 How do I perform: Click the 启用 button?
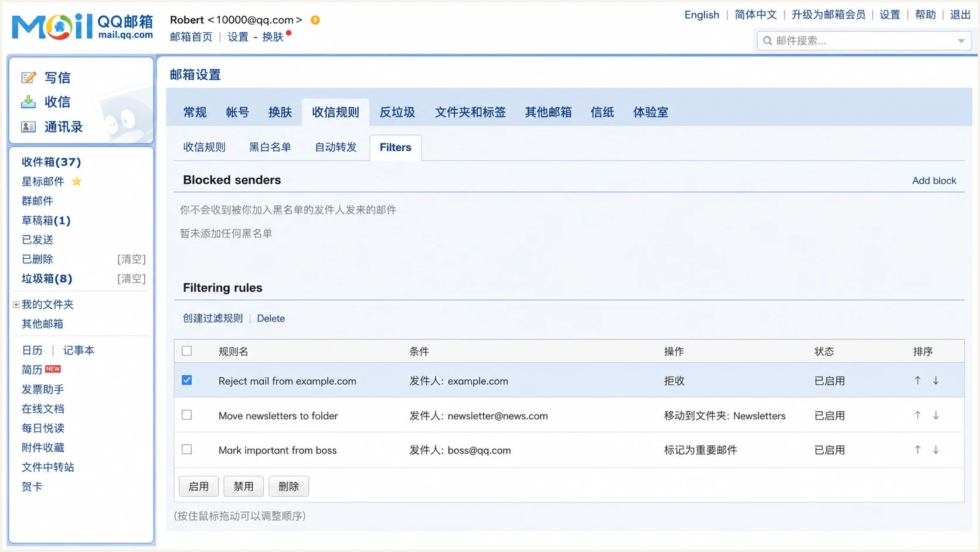tap(199, 486)
